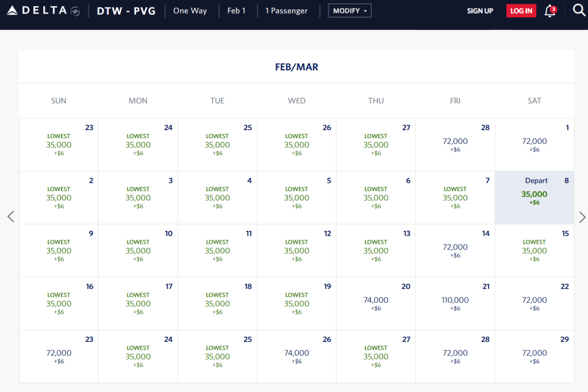Pick day 18 lowest fare cell
The width and height of the screenshot is (588, 392).
[217, 303]
